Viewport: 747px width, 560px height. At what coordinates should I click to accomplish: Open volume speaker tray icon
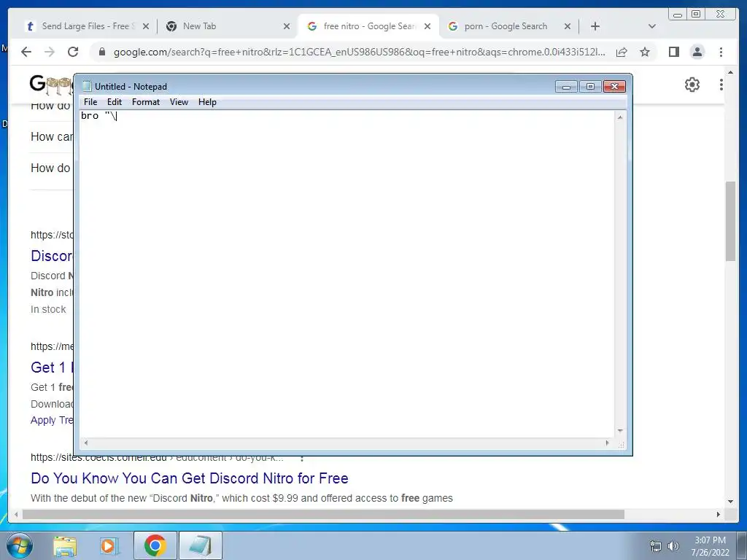pos(673,546)
